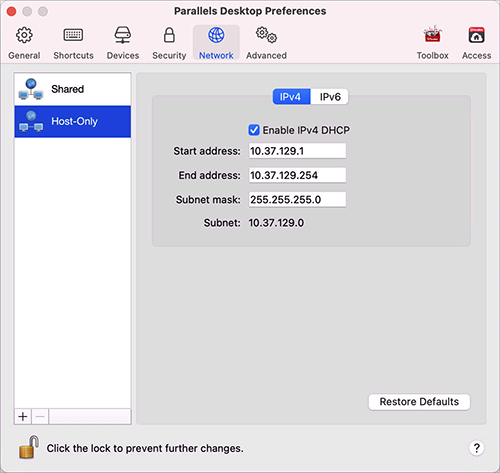The image size is (500, 473).
Task: Click the "Devices" toolbar label
Action: click(x=123, y=55)
